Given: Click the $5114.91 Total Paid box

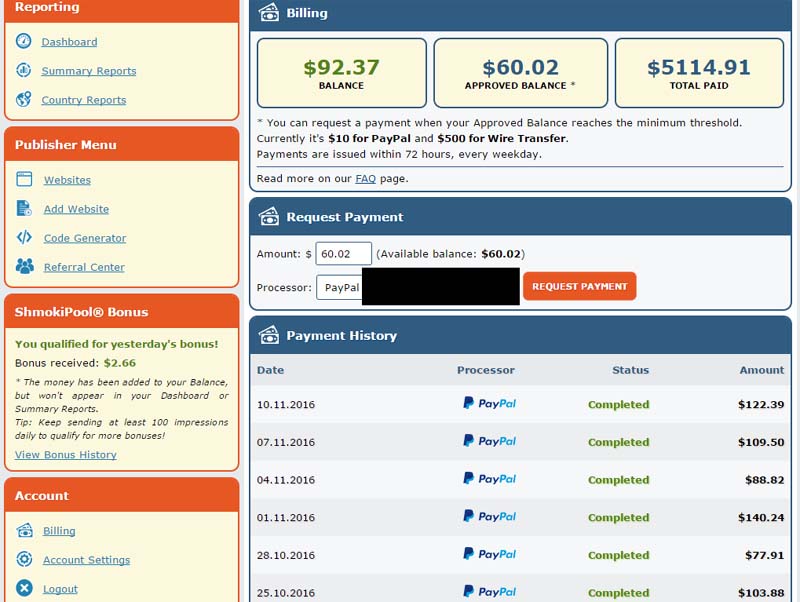Looking at the screenshot, I should 699,73.
